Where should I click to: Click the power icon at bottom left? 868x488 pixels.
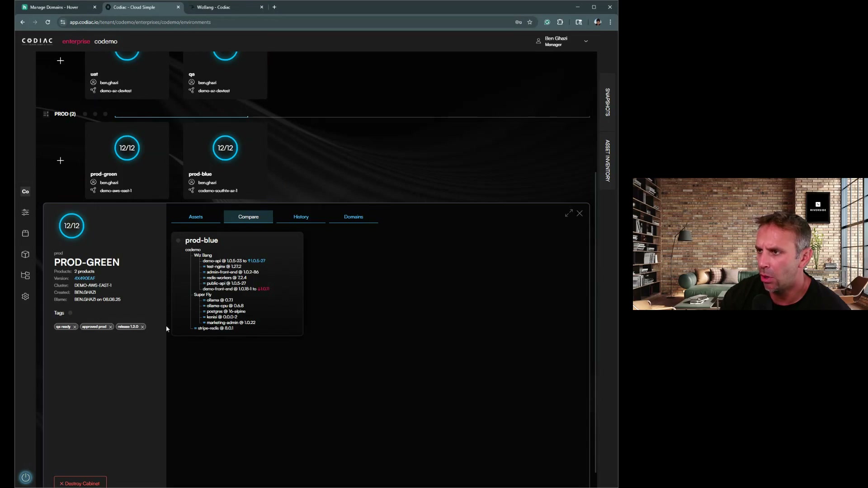[x=25, y=478]
